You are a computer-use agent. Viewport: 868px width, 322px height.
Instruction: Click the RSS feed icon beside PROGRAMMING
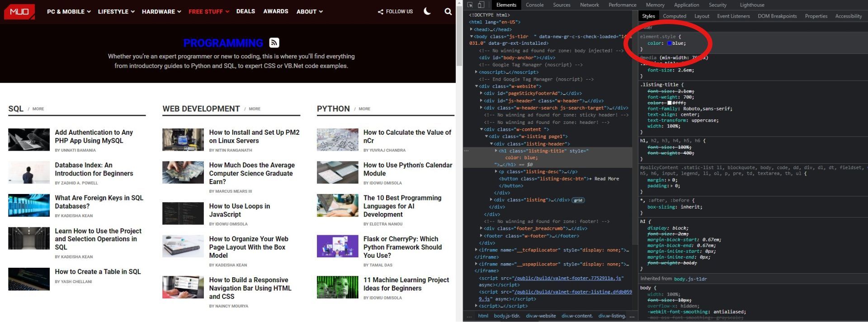click(x=274, y=43)
